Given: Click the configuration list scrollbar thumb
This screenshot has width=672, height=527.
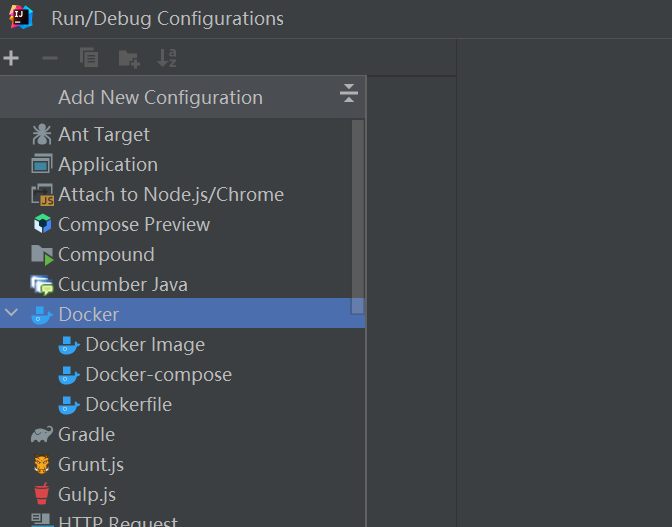Looking at the screenshot, I should pos(358,217).
